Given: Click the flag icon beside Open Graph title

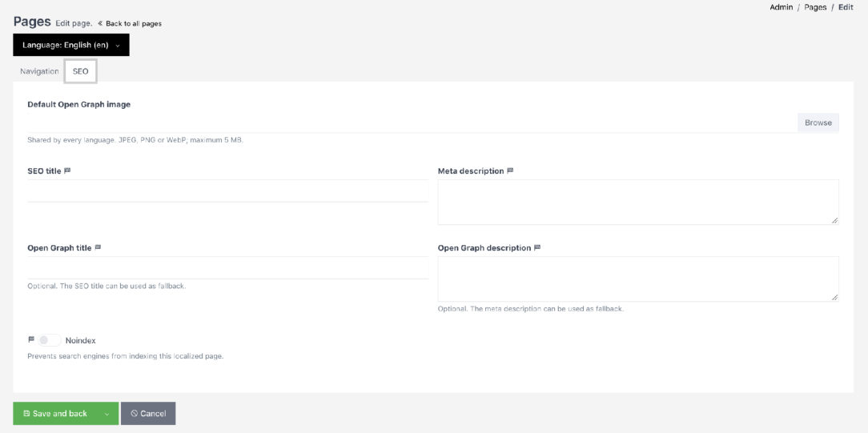Looking at the screenshot, I should (x=98, y=248).
